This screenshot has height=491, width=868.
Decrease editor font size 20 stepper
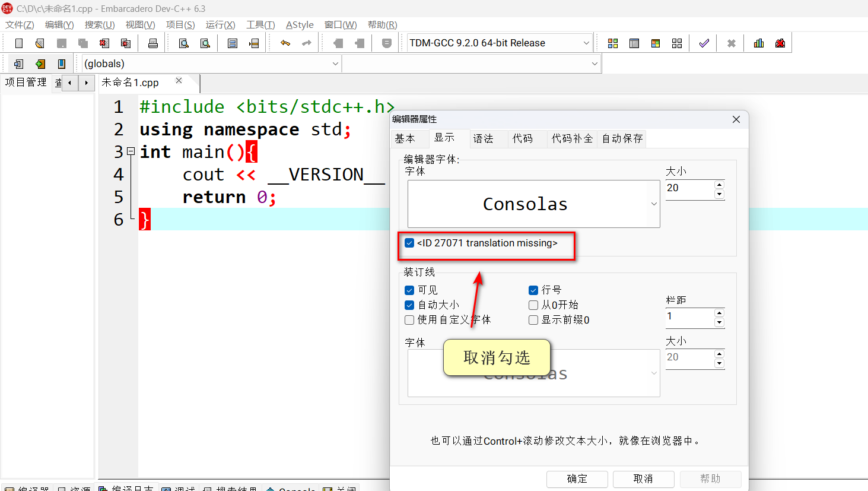(720, 194)
